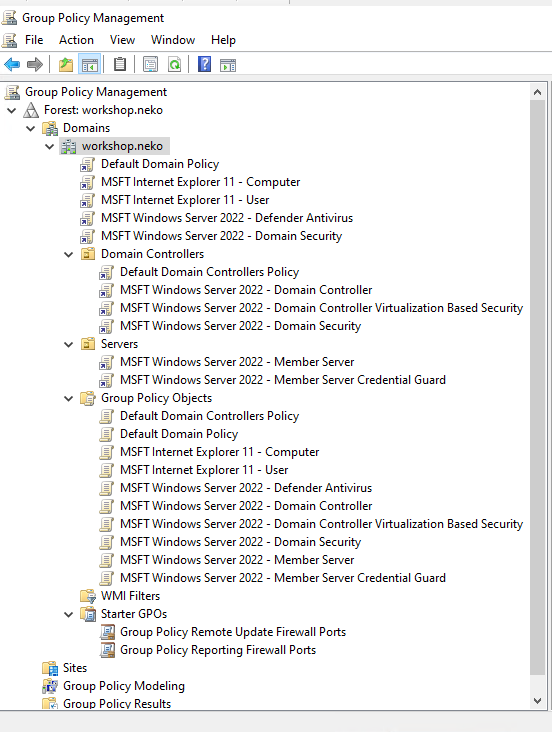Click the Group Policy Objects container icon
Viewport: 552px width, 732px height.
88,398
